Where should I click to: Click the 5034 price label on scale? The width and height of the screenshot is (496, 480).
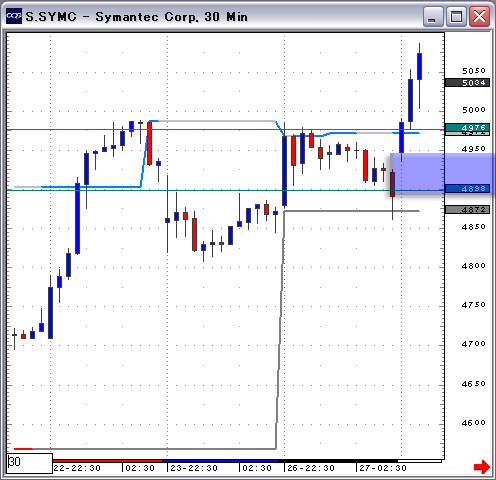tap(467, 82)
